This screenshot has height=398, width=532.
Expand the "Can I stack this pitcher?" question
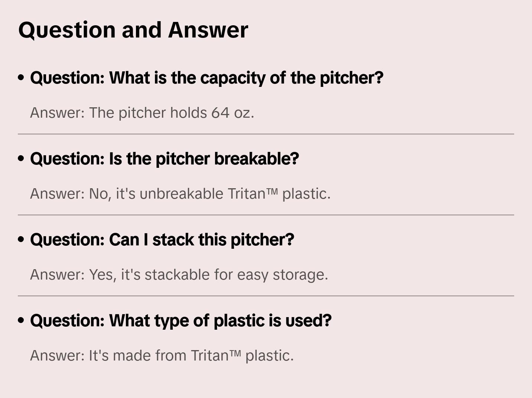(x=162, y=240)
